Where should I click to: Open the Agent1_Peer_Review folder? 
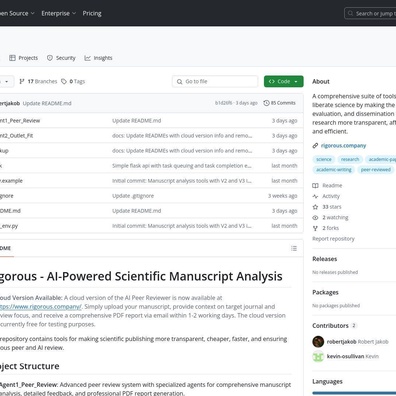[20, 121]
